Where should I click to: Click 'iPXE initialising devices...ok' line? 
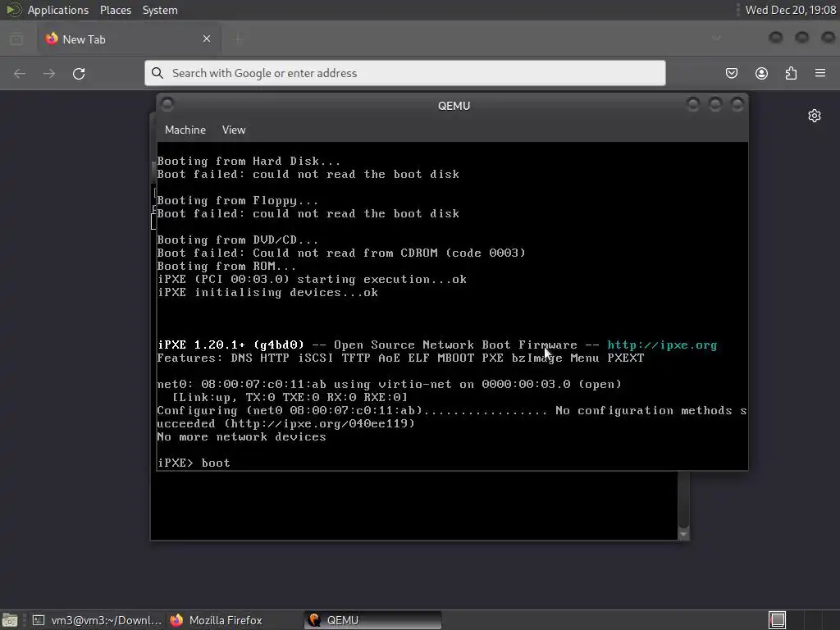[x=267, y=293]
